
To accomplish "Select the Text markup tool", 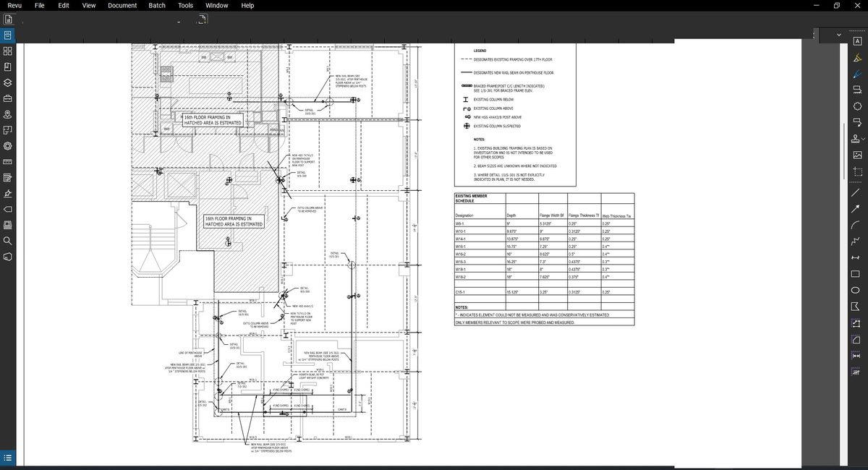I will [x=857, y=41].
